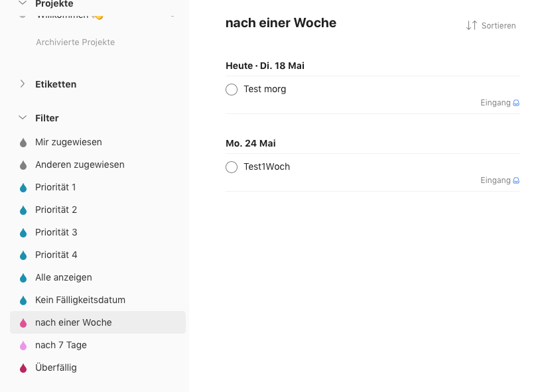Click inbox icon in Test1Woch row
The width and height of the screenshot is (548, 392).
(516, 180)
